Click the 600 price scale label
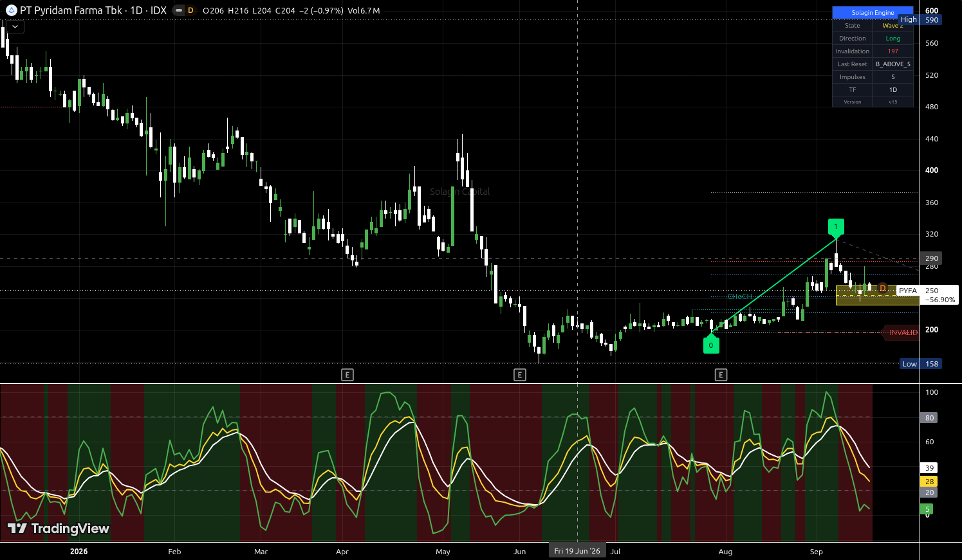The height and width of the screenshot is (560, 962). click(x=932, y=11)
